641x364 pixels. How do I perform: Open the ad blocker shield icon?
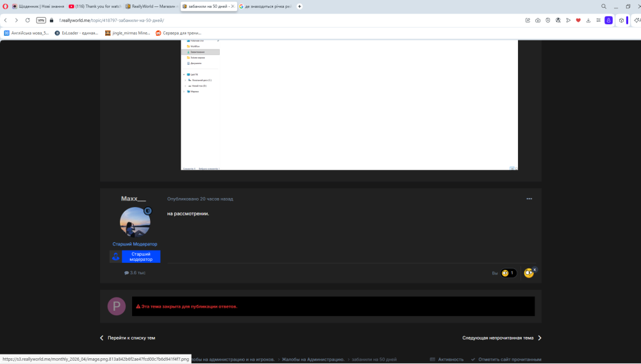[x=548, y=20]
